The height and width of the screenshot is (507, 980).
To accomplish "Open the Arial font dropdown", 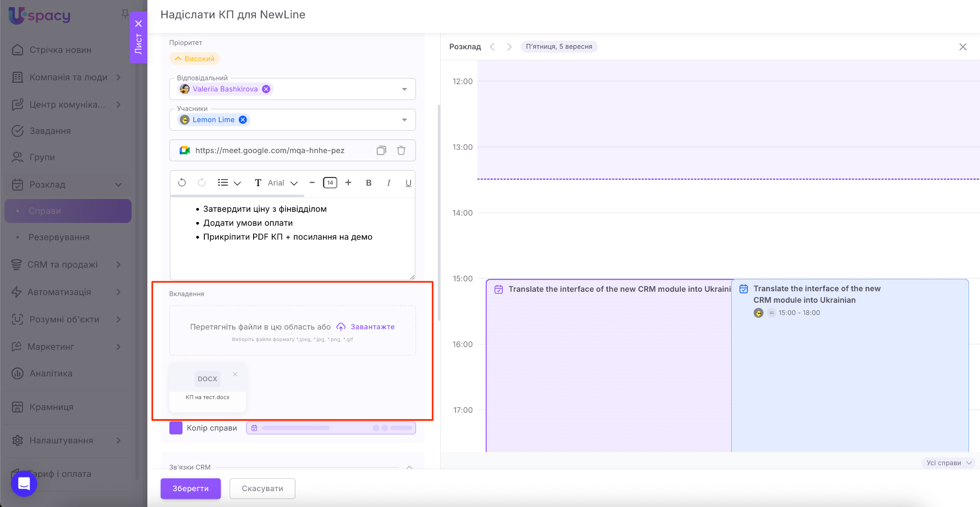I will (x=282, y=183).
